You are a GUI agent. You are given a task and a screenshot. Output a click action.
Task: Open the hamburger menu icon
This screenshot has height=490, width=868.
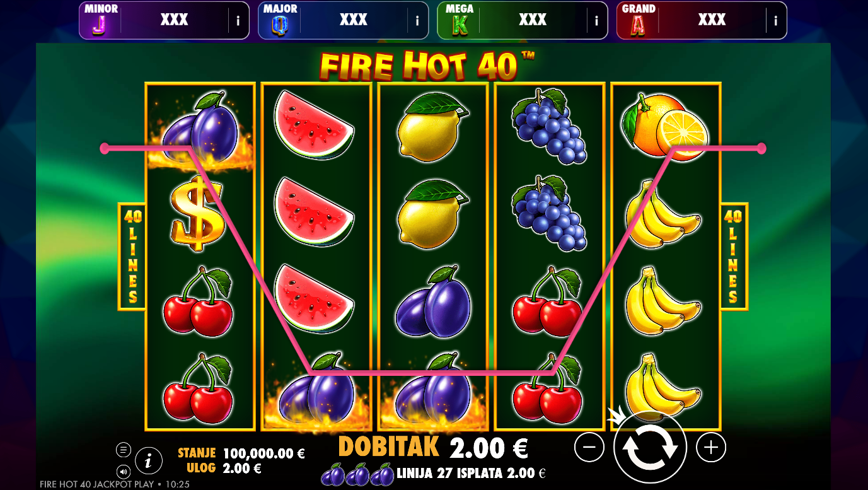[x=124, y=450]
